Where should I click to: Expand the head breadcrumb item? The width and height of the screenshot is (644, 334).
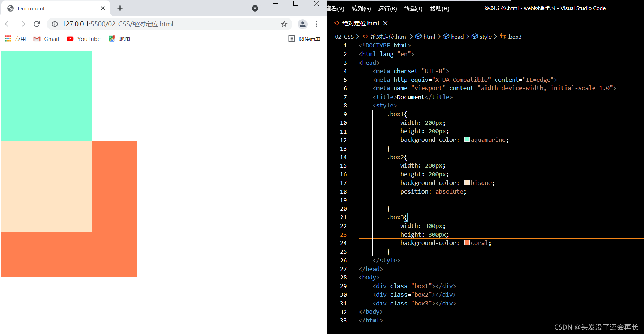454,37
